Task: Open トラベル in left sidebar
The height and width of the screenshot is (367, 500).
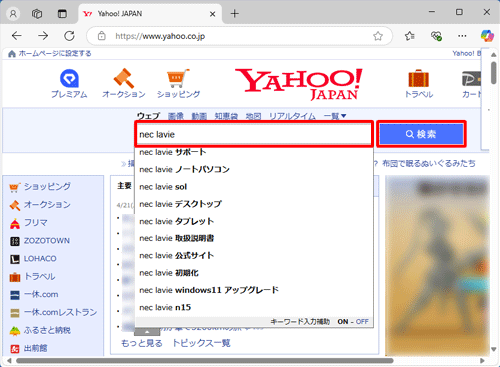Action: (x=39, y=277)
